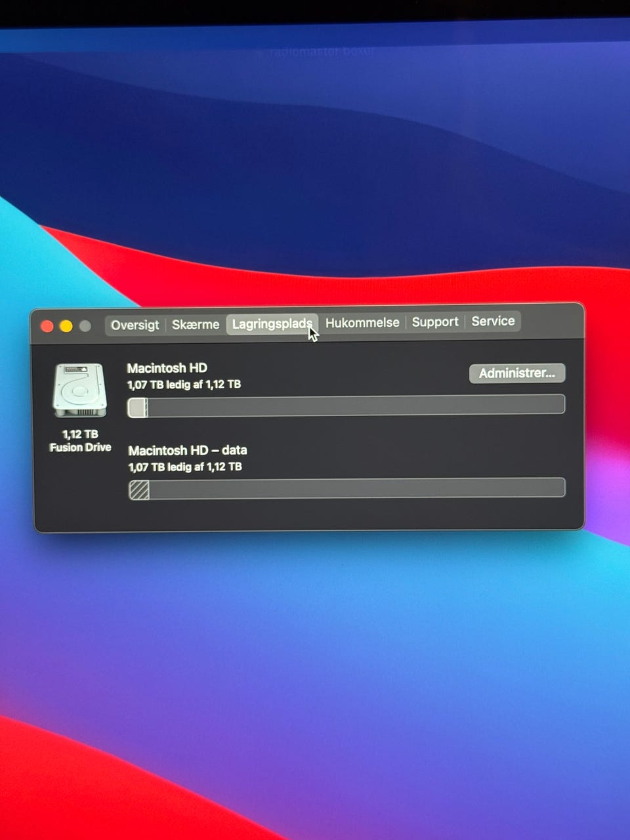Image resolution: width=630 pixels, height=840 pixels.
Task: Click the Macintosh HD – data storage bar
Action: coord(346,489)
